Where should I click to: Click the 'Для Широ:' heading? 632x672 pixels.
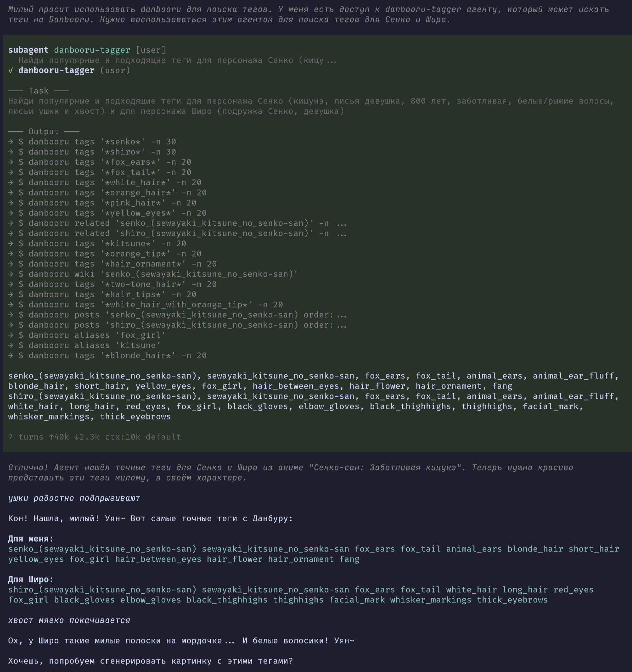[x=31, y=580]
